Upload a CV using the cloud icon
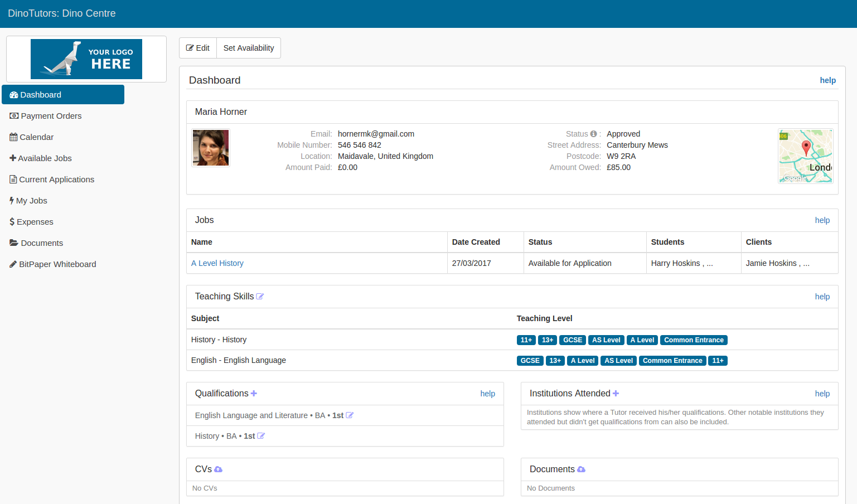Screen dimensions: 857x504 click(x=218, y=469)
